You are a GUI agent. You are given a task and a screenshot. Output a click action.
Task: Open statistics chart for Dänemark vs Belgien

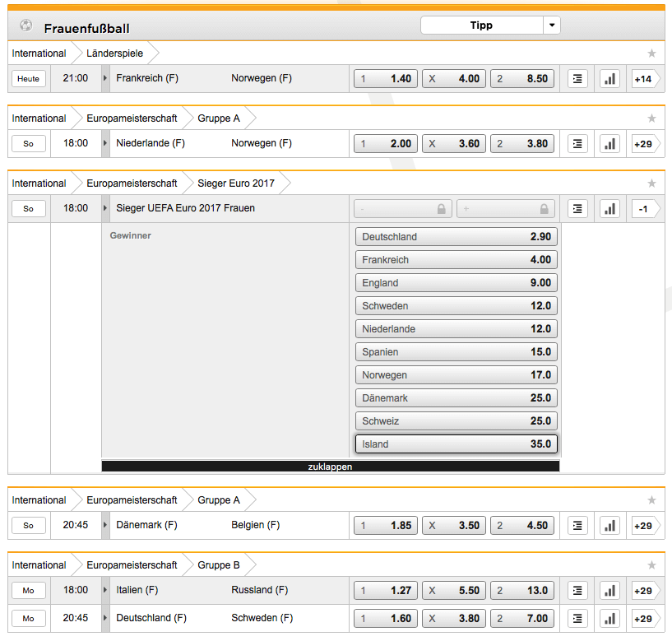pyautogui.click(x=609, y=526)
